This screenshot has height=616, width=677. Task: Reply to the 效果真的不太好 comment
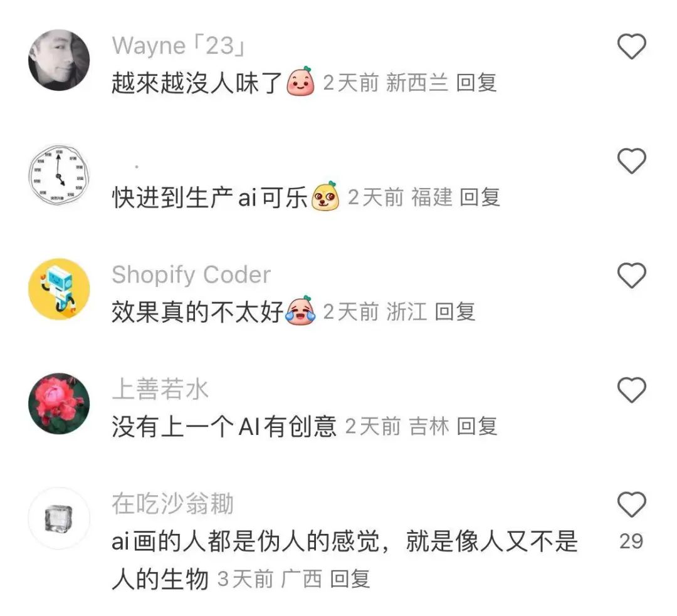point(454,311)
